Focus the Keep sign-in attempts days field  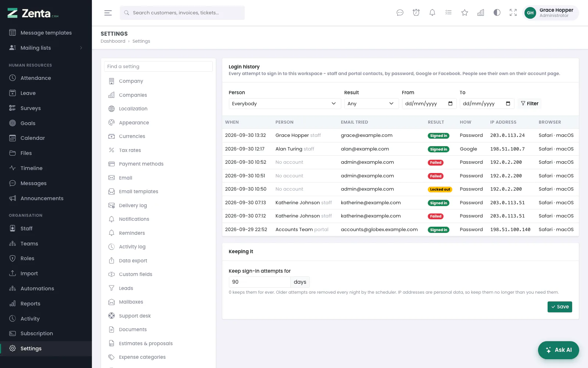click(259, 282)
